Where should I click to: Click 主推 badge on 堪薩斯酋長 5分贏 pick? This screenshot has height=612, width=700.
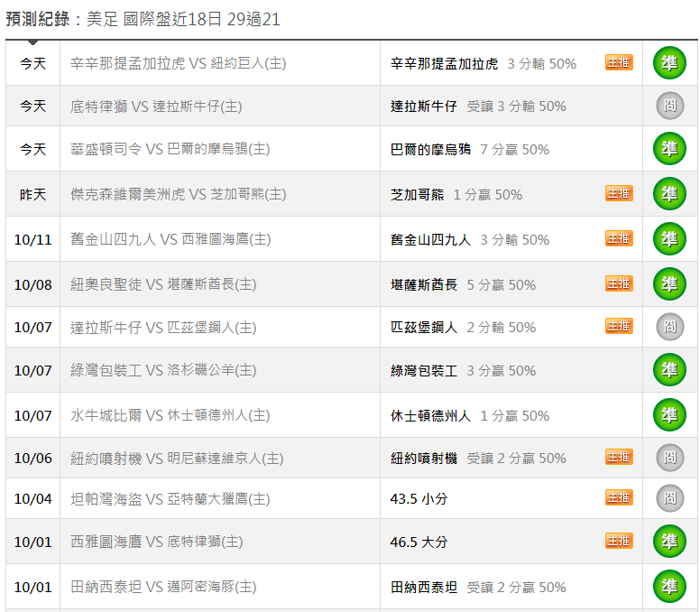(619, 283)
